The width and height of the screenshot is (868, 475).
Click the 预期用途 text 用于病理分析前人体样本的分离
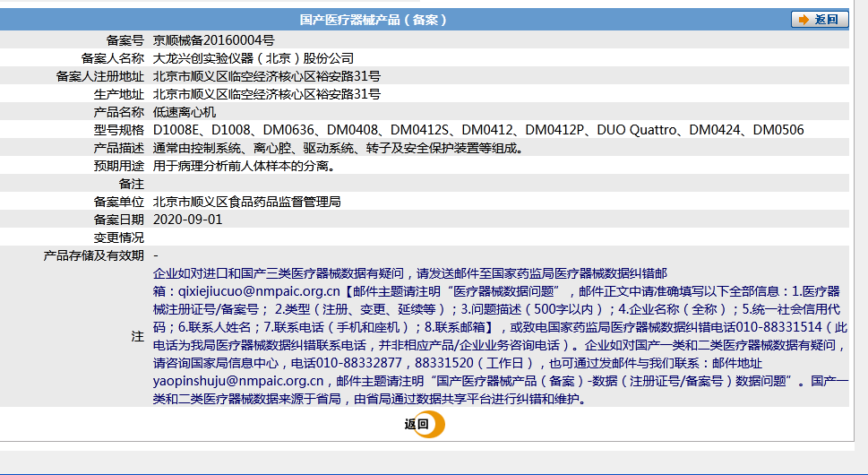[245, 166]
